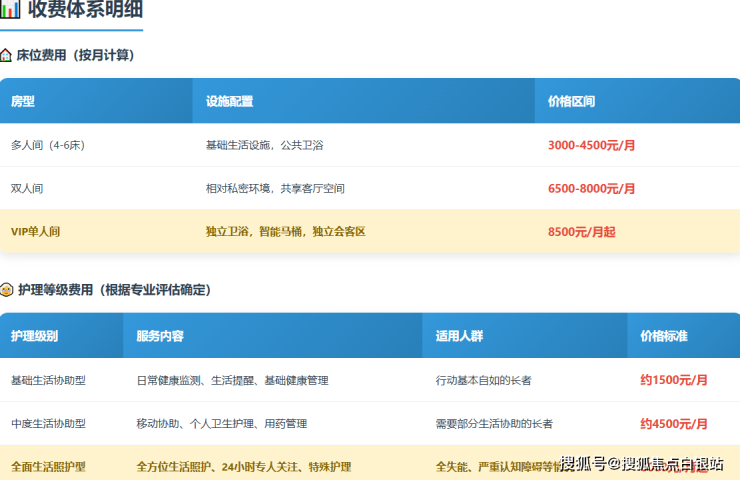Viewport: 740px width, 480px height.
Task: Click the 约1500元/月 price
Action: (673, 380)
